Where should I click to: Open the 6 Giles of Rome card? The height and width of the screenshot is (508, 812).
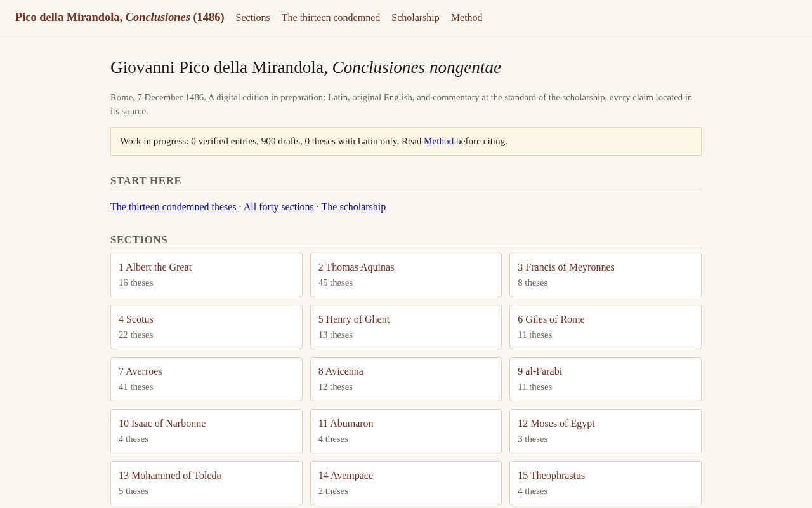(605, 327)
